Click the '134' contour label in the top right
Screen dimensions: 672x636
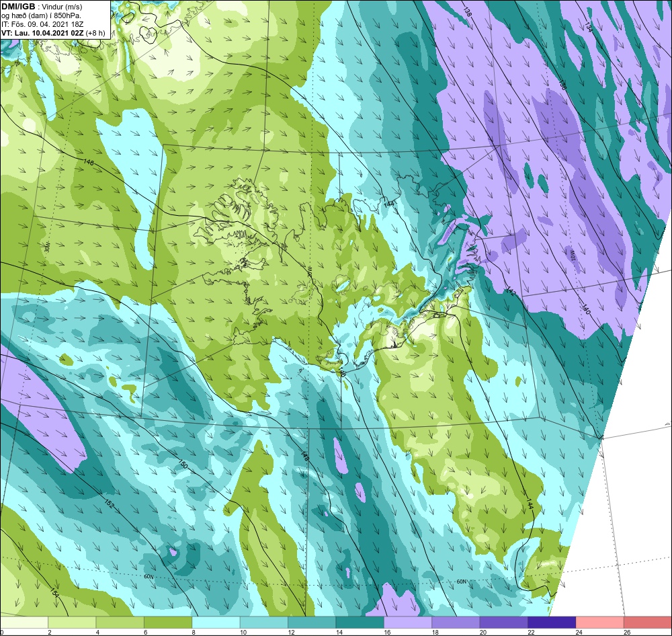click(x=588, y=27)
